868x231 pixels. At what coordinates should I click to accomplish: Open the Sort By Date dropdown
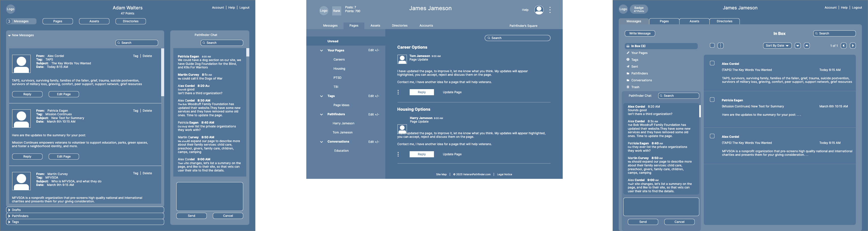click(777, 45)
